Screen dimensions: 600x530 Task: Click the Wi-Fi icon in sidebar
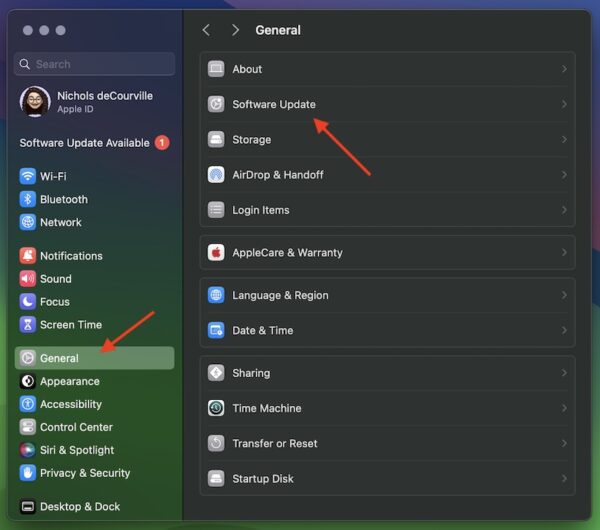28,176
